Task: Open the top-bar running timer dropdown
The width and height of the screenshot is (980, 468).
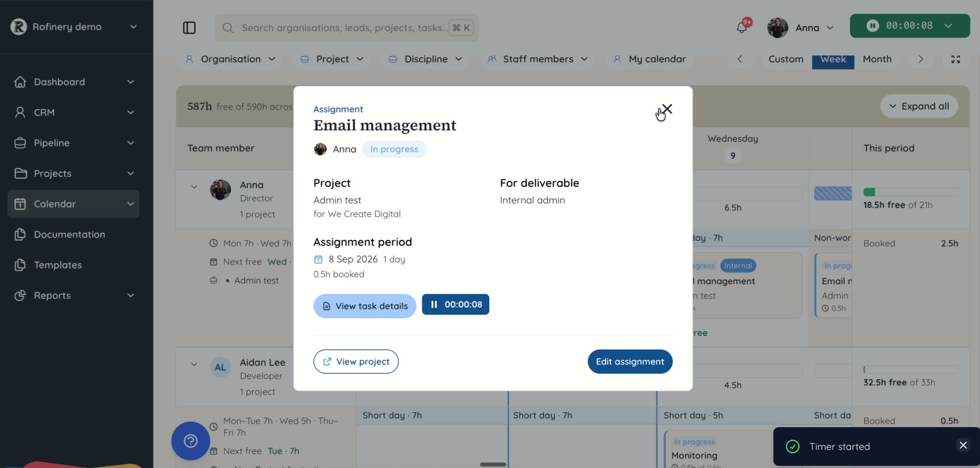Action: point(948,26)
